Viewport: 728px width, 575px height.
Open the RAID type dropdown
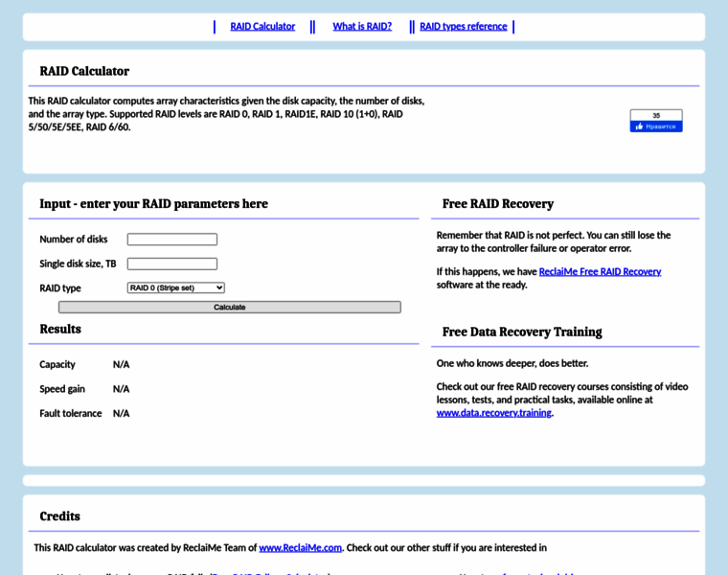point(176,287)
